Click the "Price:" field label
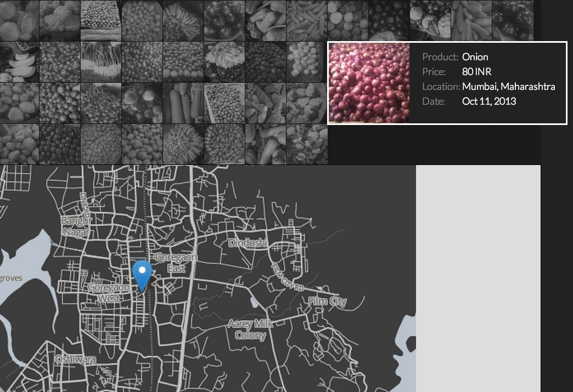This screenshot has width=573, height=392. [434, 71]
